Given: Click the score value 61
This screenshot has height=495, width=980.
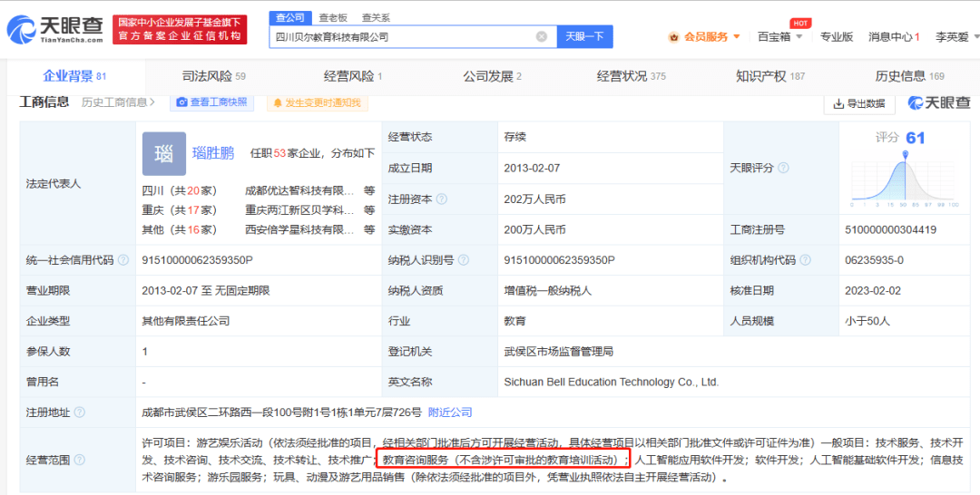Looking at the screenshot, I should click(916, 138).
